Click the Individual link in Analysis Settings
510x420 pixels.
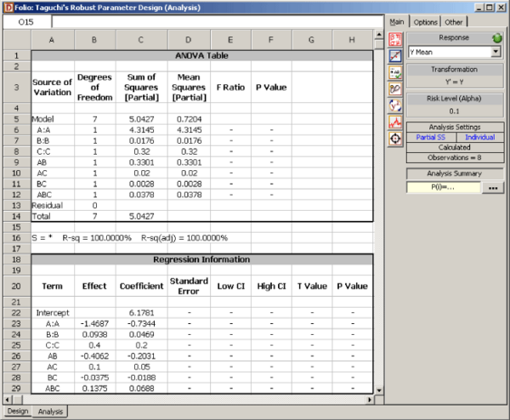(x=479, y=137)
